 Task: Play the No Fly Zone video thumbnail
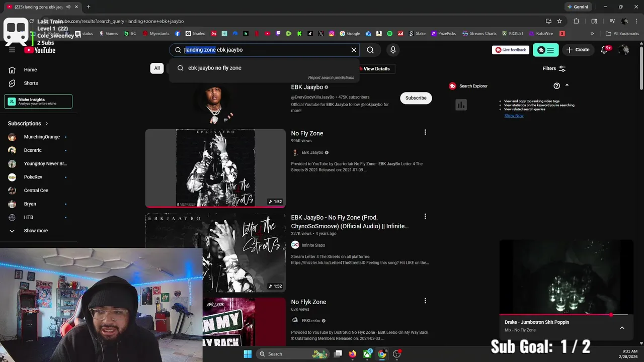point(215,168)
